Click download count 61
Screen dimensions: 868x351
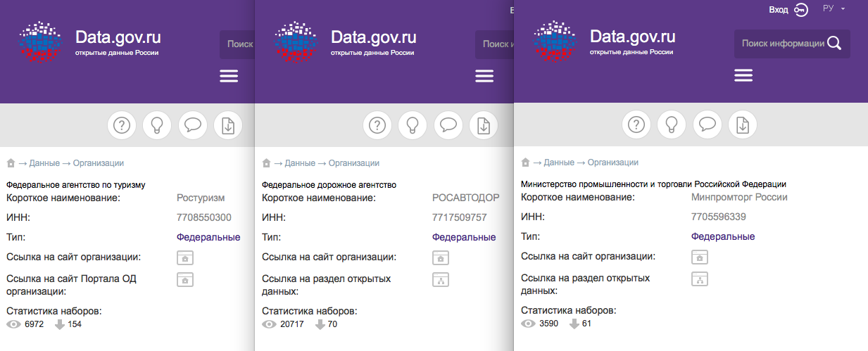pos(587,324)
